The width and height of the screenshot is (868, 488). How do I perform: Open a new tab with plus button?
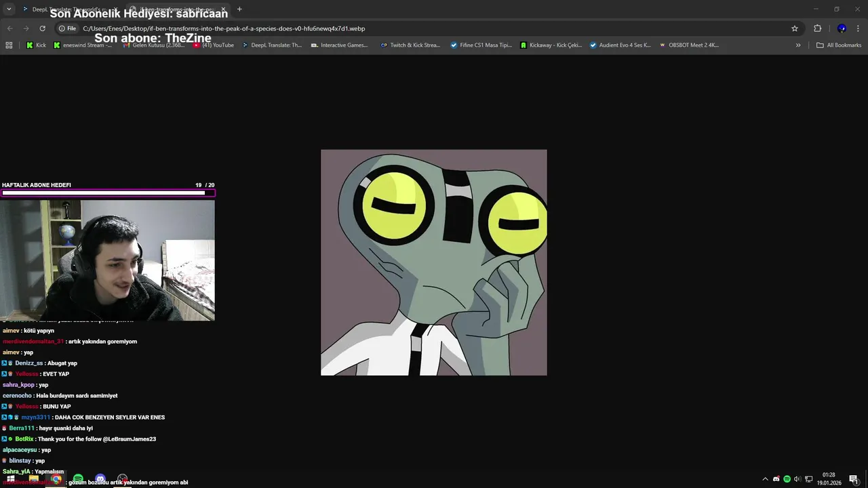click(239, 9)
